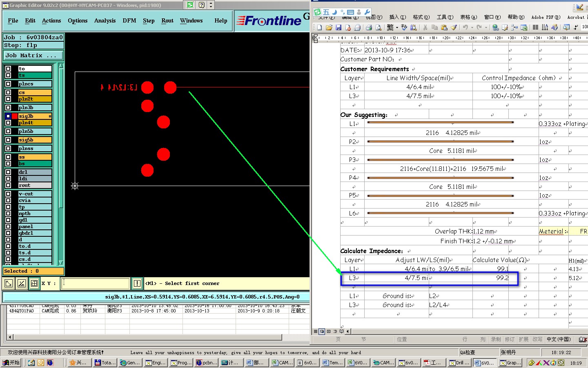Click the snap/measure icon beside zoom

click(22, 283)
